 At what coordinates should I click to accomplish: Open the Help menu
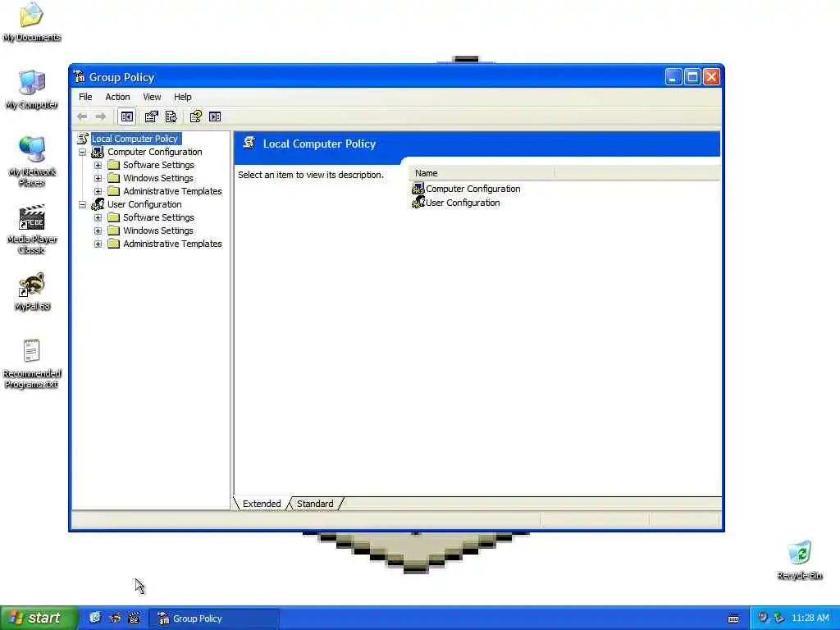[182, 97]
